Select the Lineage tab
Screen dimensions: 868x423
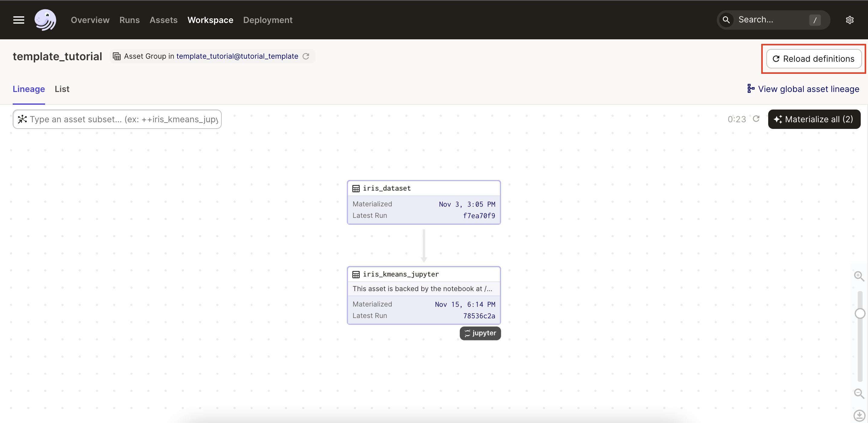click(29, 89)
